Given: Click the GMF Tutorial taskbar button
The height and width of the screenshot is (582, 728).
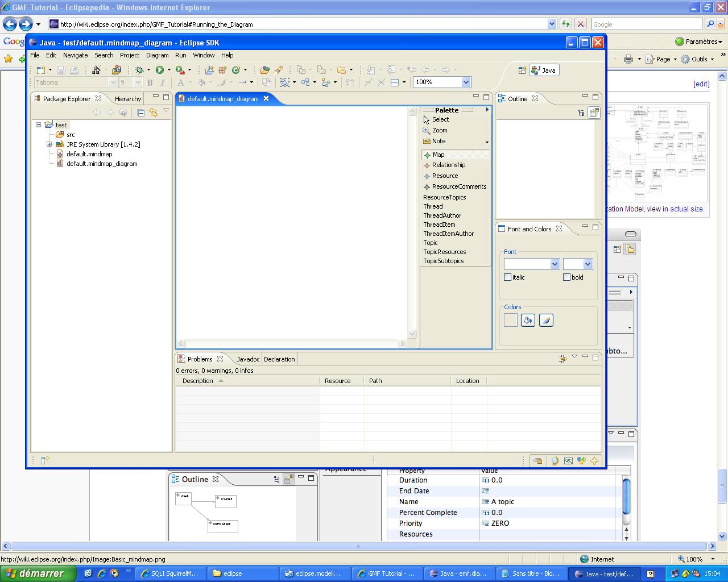Looking at the screenshot, I should click(386, 573).
